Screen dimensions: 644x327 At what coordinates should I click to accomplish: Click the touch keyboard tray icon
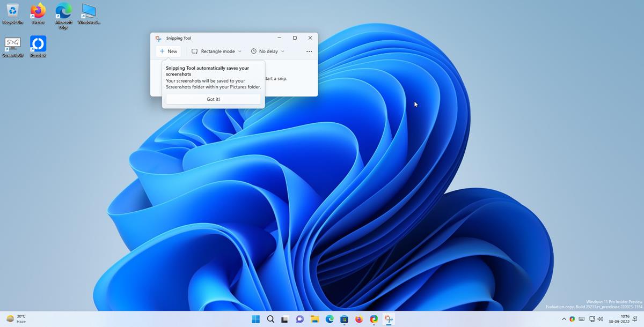pos(582,319)
